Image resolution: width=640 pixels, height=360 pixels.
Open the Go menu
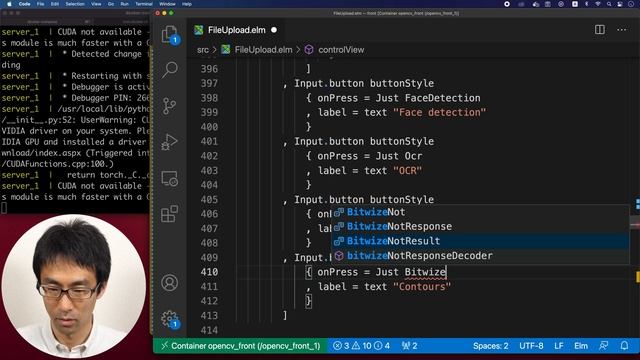(x=111, y=4)
